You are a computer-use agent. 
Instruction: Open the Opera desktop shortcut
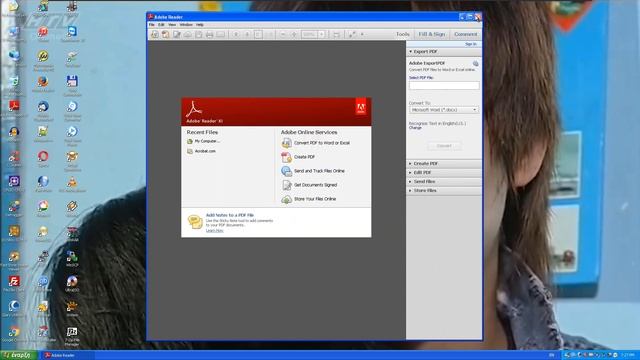click(43, 157)
